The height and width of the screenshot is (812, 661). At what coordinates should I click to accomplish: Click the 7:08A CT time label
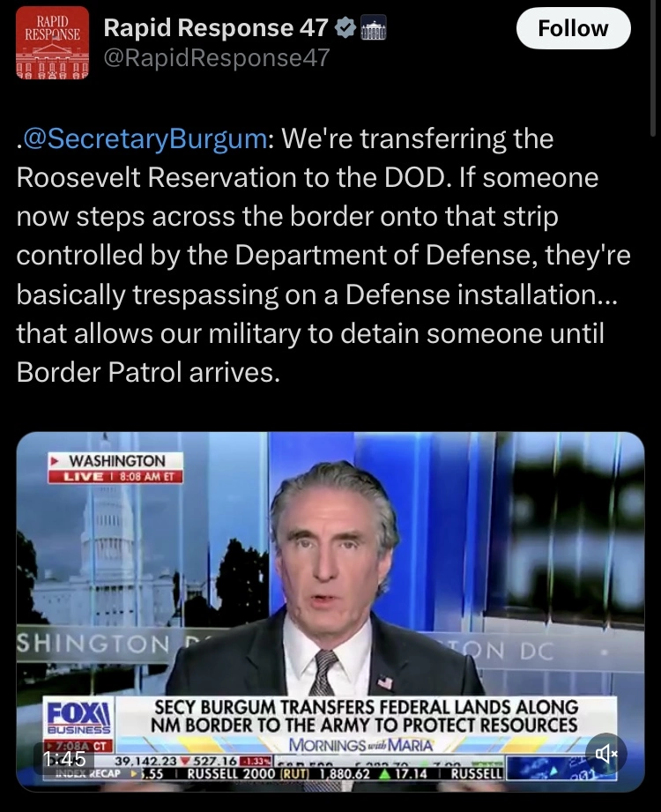[x=79, y=746]
